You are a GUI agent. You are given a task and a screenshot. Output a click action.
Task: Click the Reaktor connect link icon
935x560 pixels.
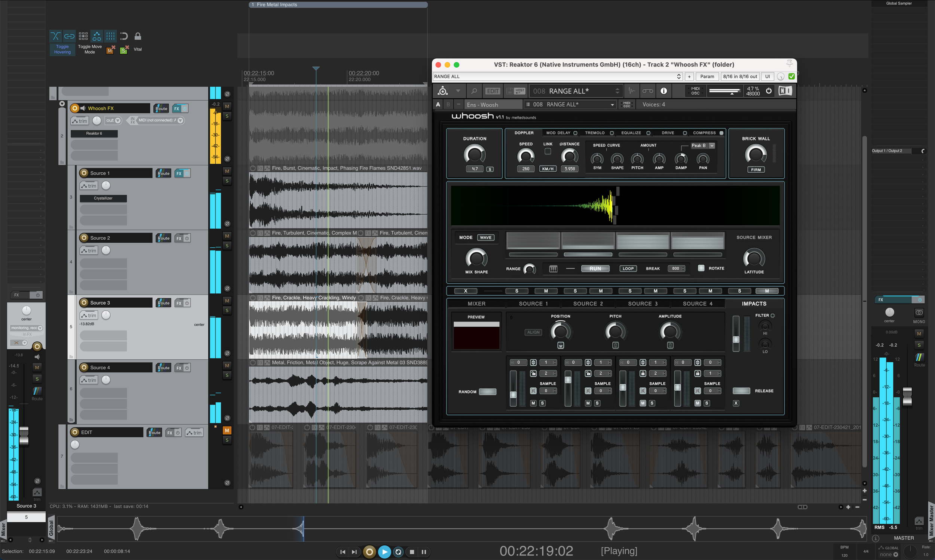[x=648, y=91]
